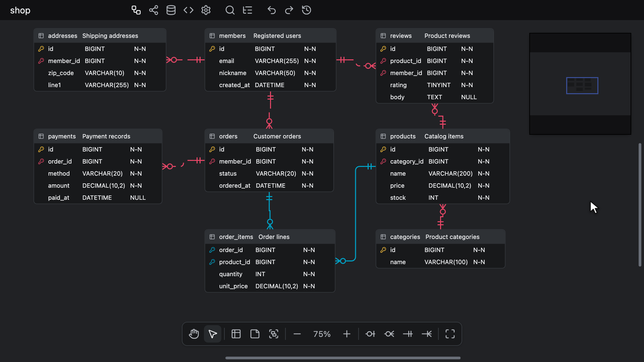This screenshot has height=362, width=644.
Task: Open the diagram structure icon in toolbar
Action: (x=136, y=10)
